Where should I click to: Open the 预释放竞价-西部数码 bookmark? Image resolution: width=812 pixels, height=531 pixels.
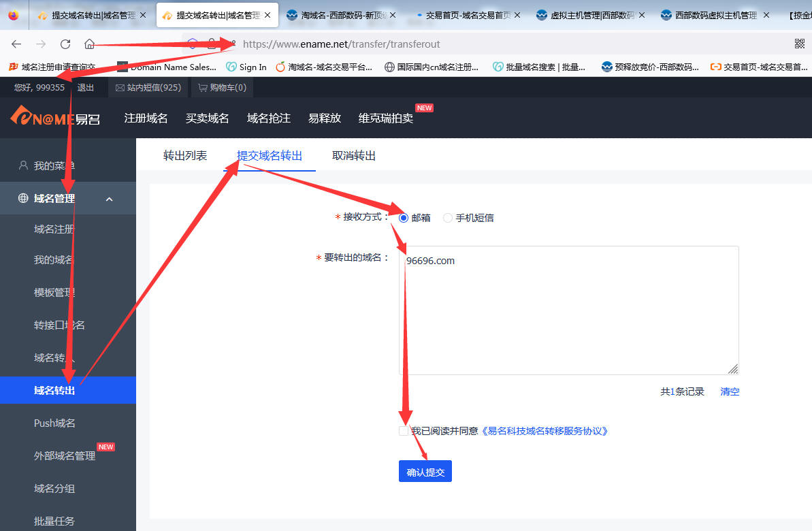tap(650, 67)
